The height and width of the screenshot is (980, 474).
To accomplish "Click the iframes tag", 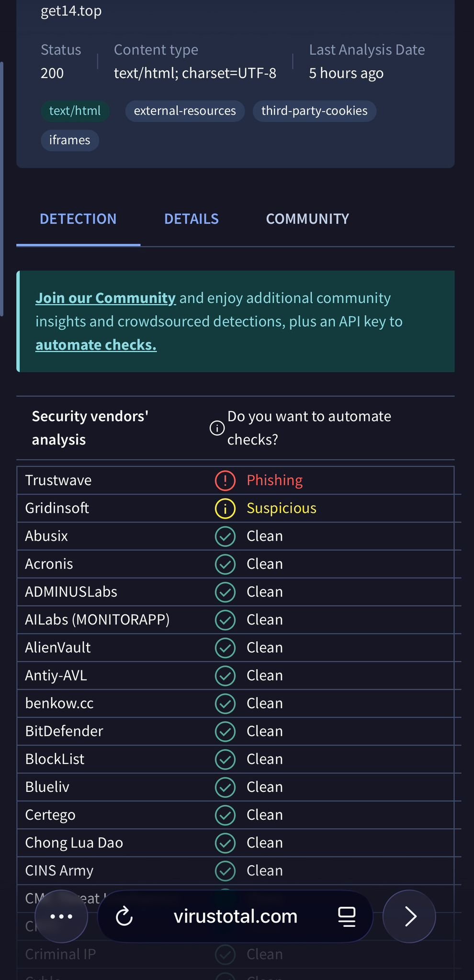I will [x=70, y=140].
